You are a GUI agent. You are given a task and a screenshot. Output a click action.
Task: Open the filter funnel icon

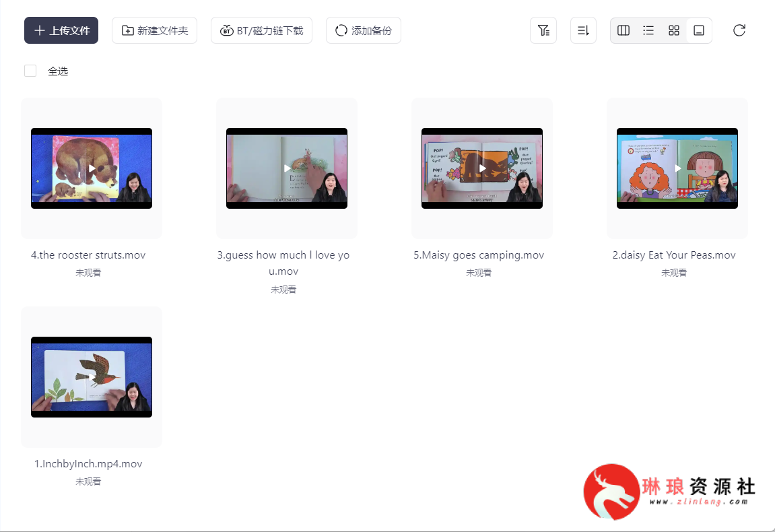[543, 31]
